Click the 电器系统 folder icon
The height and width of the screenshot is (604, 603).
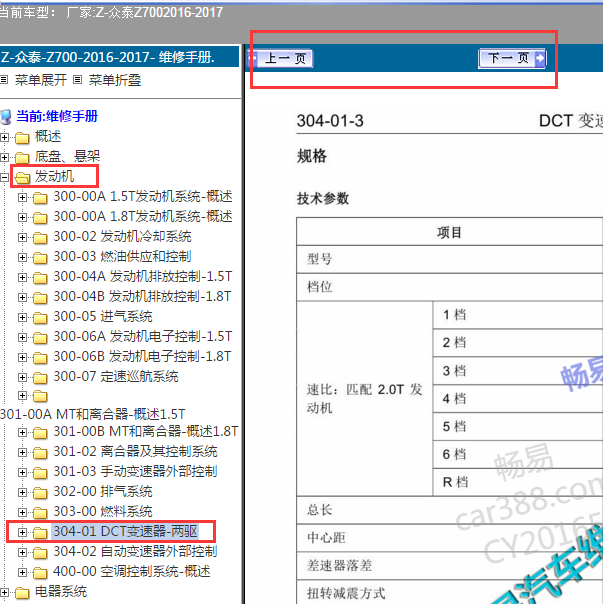(x=22, y=593)
